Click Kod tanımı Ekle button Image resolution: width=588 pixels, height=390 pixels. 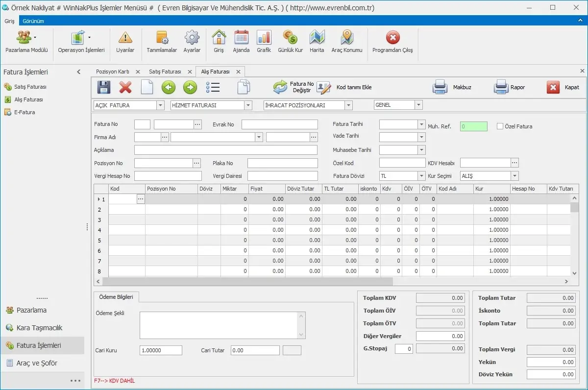(x=344, y=87)
